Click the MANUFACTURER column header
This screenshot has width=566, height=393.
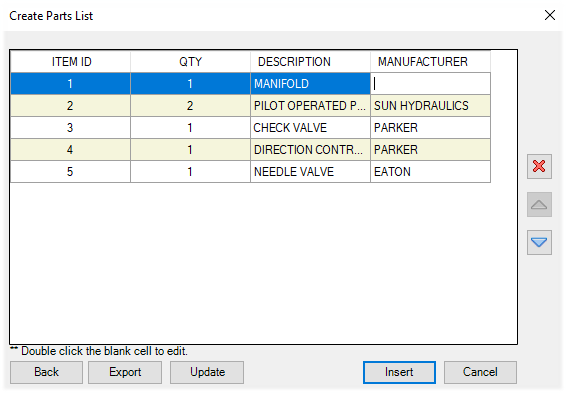(x=430, y=62)
